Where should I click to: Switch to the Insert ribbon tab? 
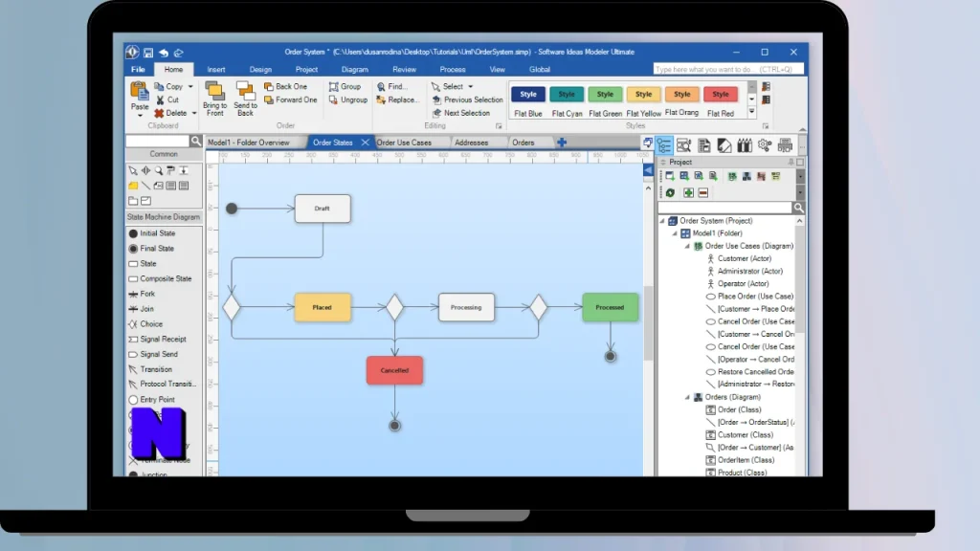pyautogui.click(x=216, y=69)
